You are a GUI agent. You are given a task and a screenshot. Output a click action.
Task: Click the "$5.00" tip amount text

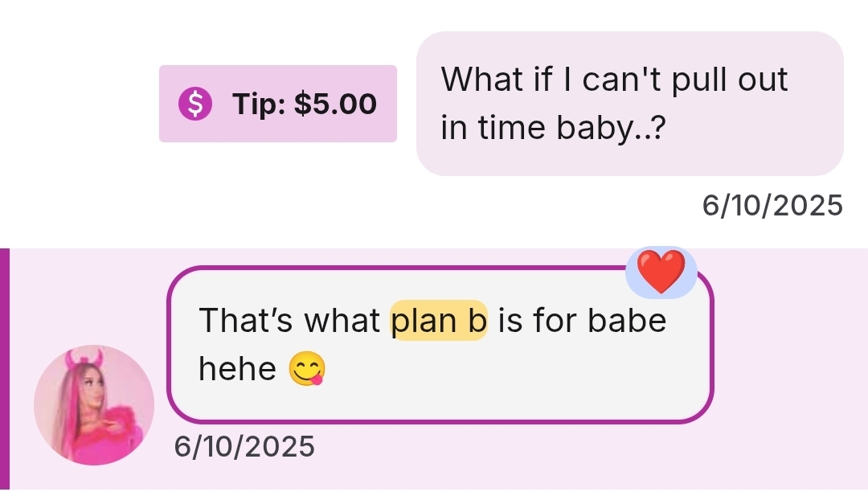335,104
